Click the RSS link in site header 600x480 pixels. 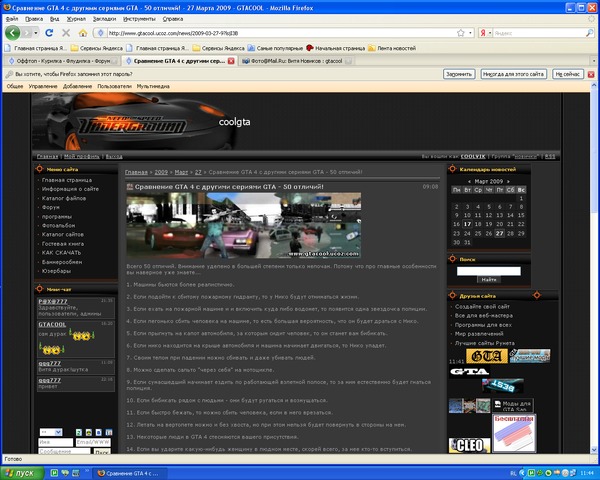(550, 156)
